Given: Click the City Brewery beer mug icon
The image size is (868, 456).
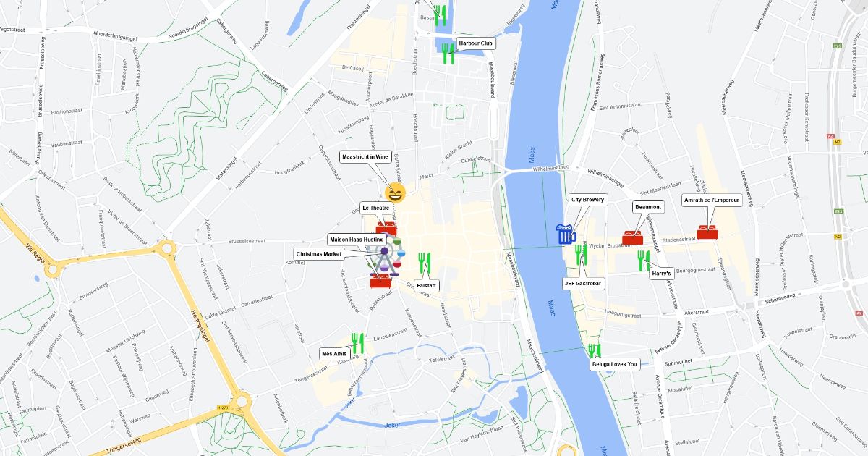Looking at the screenshot, I should (x=566, y=234).
